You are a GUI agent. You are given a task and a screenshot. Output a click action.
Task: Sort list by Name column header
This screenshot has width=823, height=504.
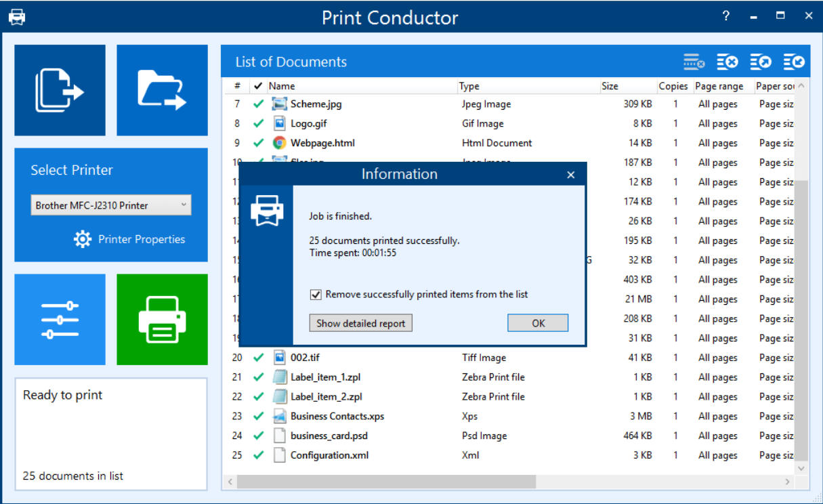coord(282,86)
